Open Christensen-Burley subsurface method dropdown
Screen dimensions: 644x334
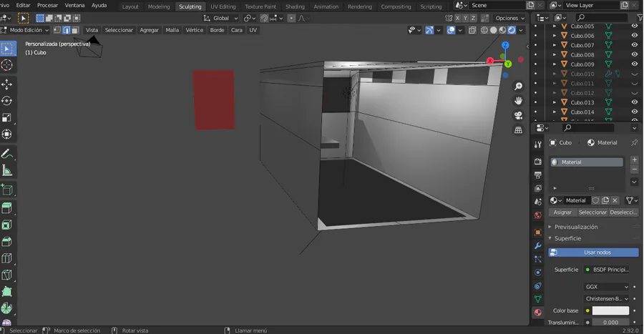pos(606,298)
